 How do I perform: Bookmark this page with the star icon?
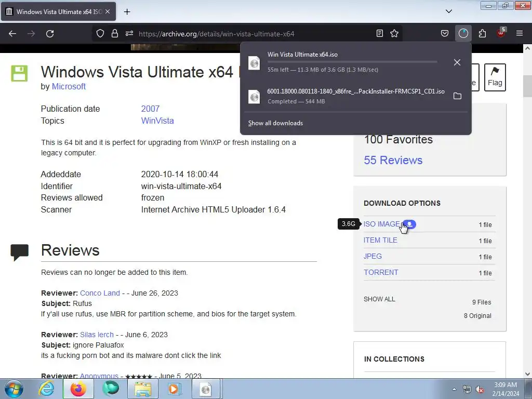point(394,33)
